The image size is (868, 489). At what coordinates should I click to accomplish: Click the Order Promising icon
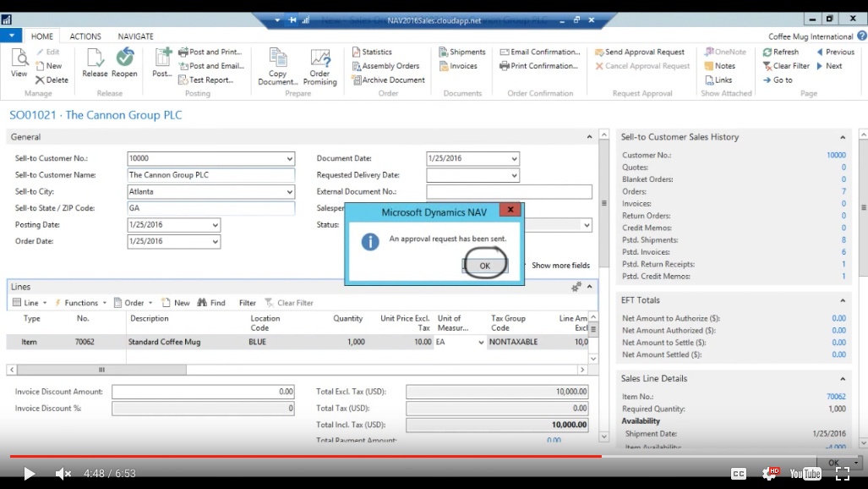point(319,66)
